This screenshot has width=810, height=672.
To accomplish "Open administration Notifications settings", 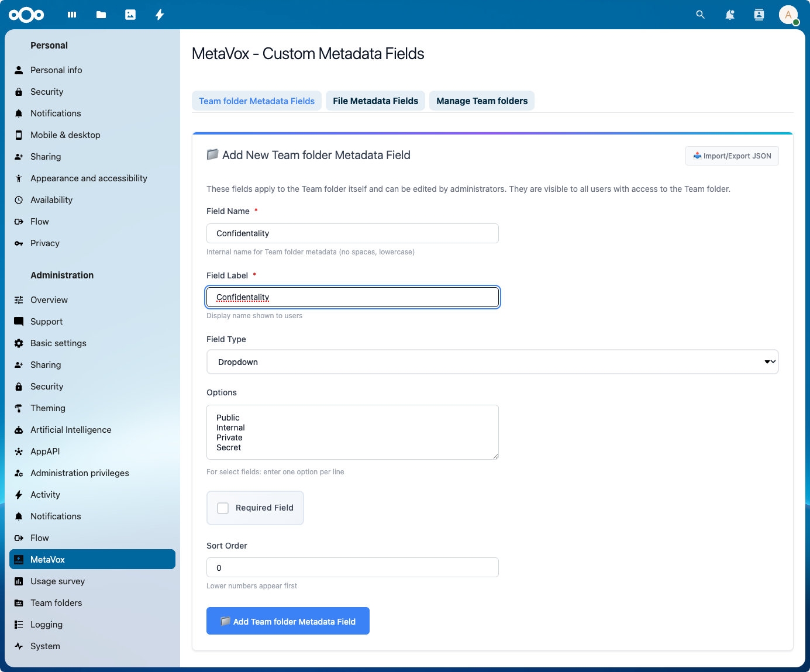I will tap(92, 516).
